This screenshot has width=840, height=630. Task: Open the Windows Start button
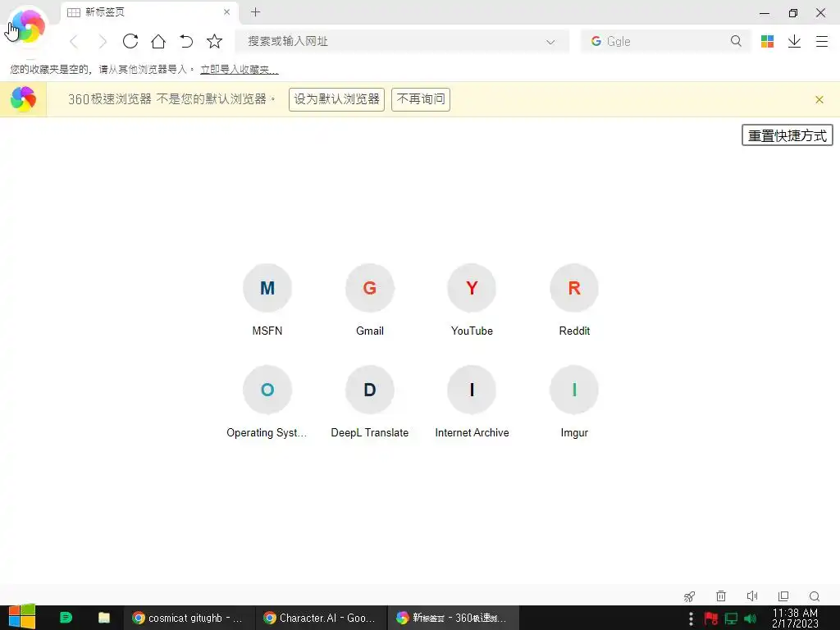(x=21, y=617)
